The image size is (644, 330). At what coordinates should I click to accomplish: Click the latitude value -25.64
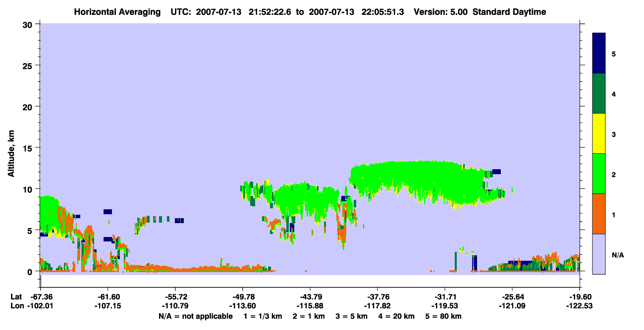(x=512, y=297)
